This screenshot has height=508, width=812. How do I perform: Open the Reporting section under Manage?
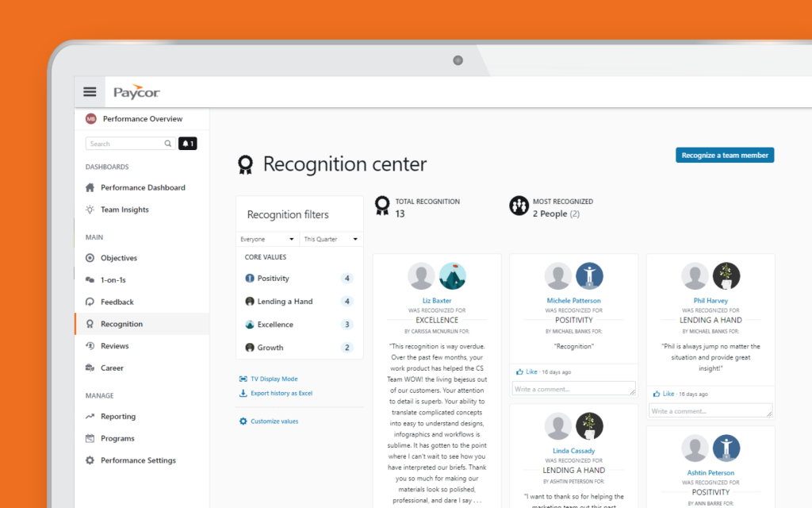point(116,416)
